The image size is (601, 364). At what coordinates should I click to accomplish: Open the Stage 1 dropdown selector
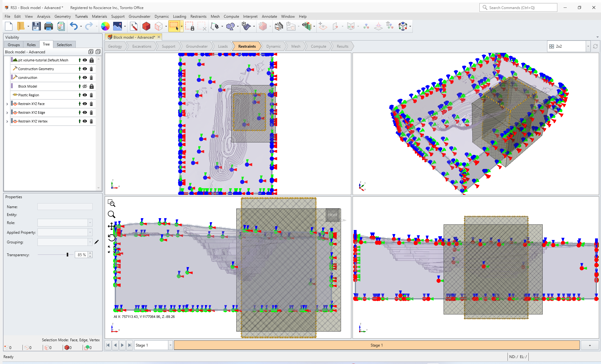pos(171,345)
